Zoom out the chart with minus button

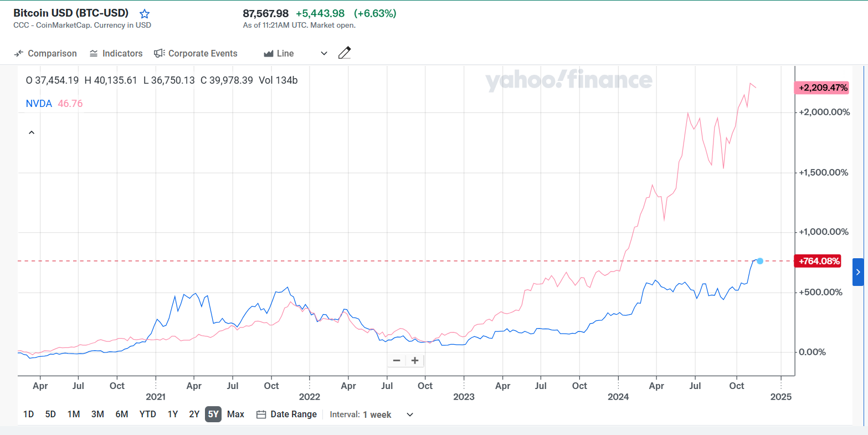(x=397, y=361)
